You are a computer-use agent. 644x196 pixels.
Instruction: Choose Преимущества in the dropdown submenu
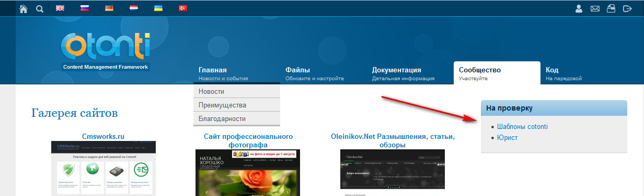237,105
